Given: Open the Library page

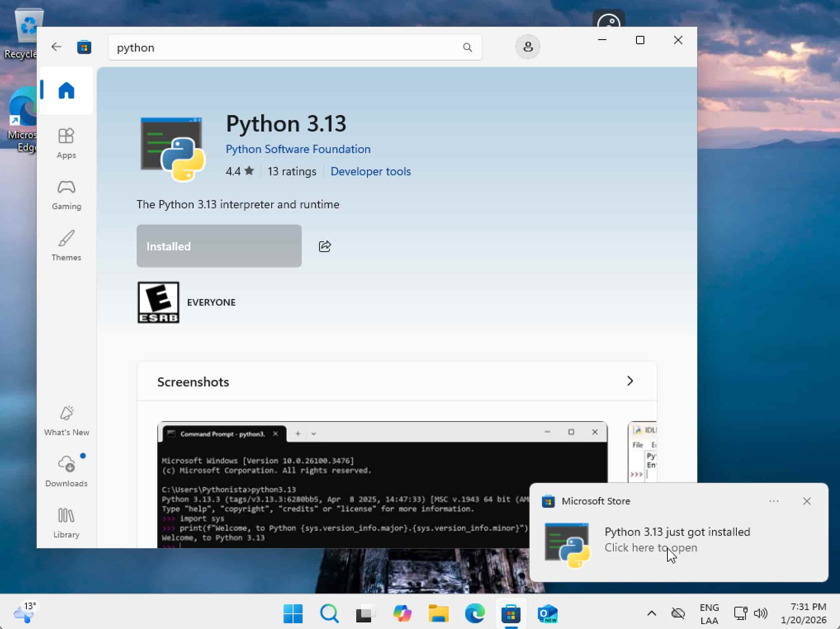Looking at the screenshot, I should [x=66, y=522].
